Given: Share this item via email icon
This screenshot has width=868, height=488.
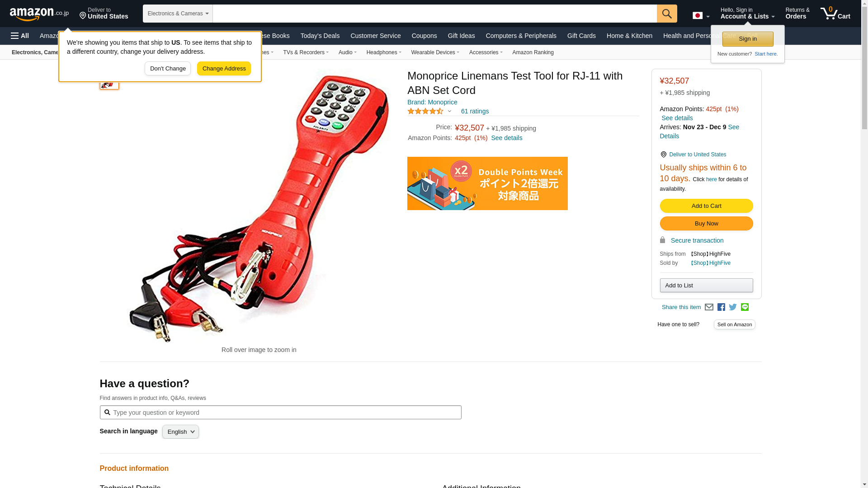Looking at the screenshot, I should [x=709, y=307].
